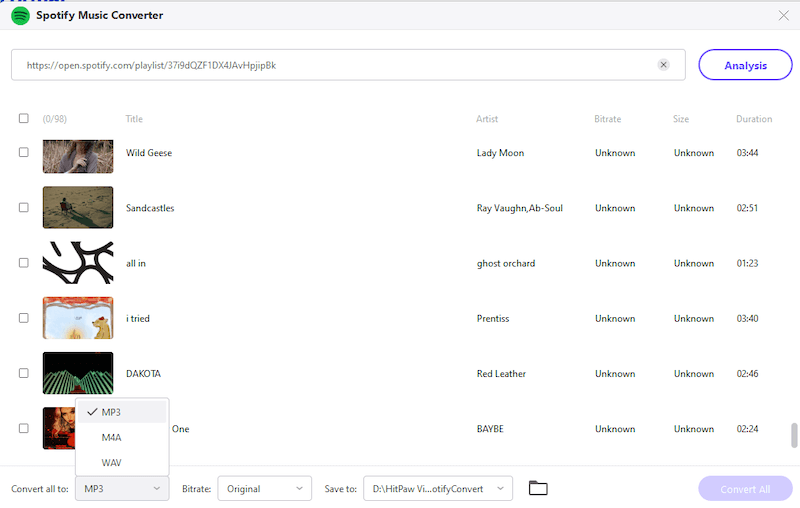The width and height of the screenshot is (800, 508).
Task: Choose M4A from the format list
Action: click(112, 437)
